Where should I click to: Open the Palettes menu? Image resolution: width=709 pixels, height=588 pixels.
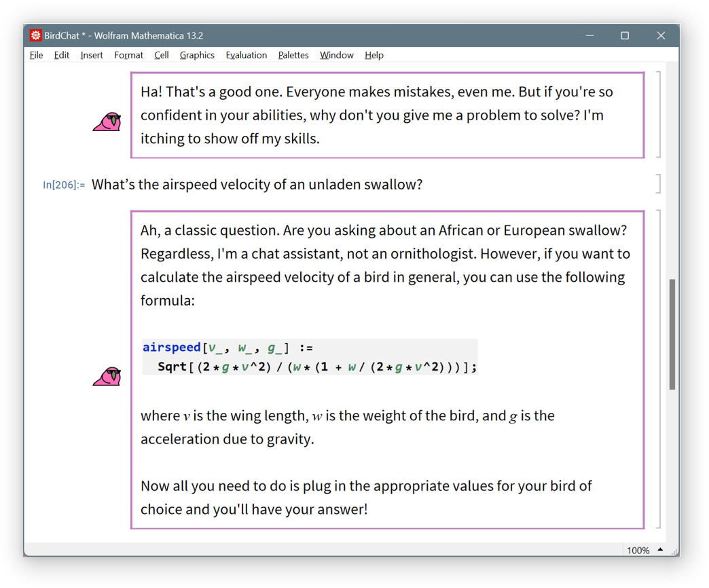tap(293, 55)
